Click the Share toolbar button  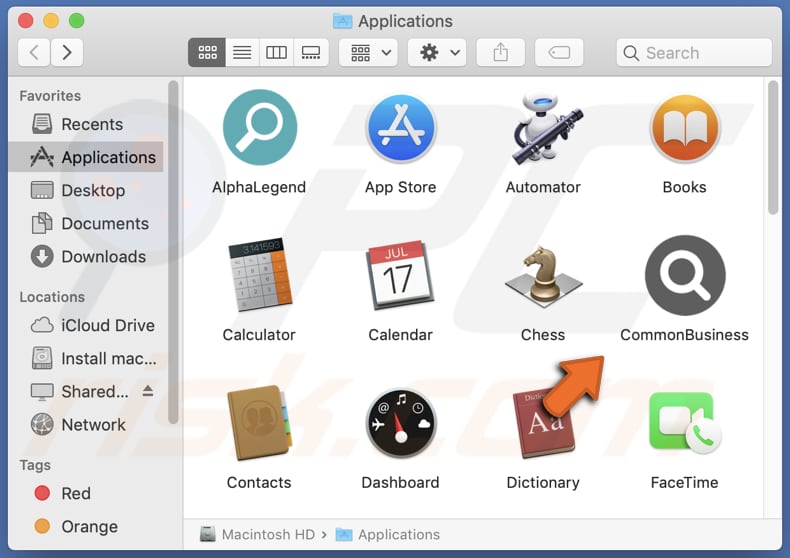501,52
